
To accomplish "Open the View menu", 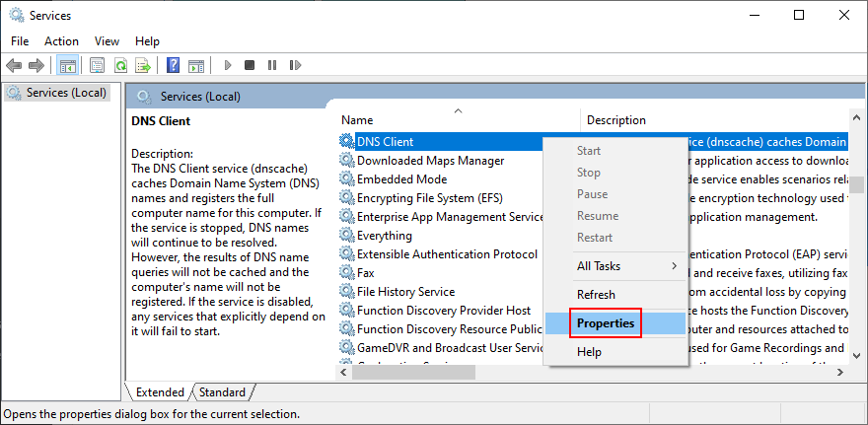I will [107, 41].
